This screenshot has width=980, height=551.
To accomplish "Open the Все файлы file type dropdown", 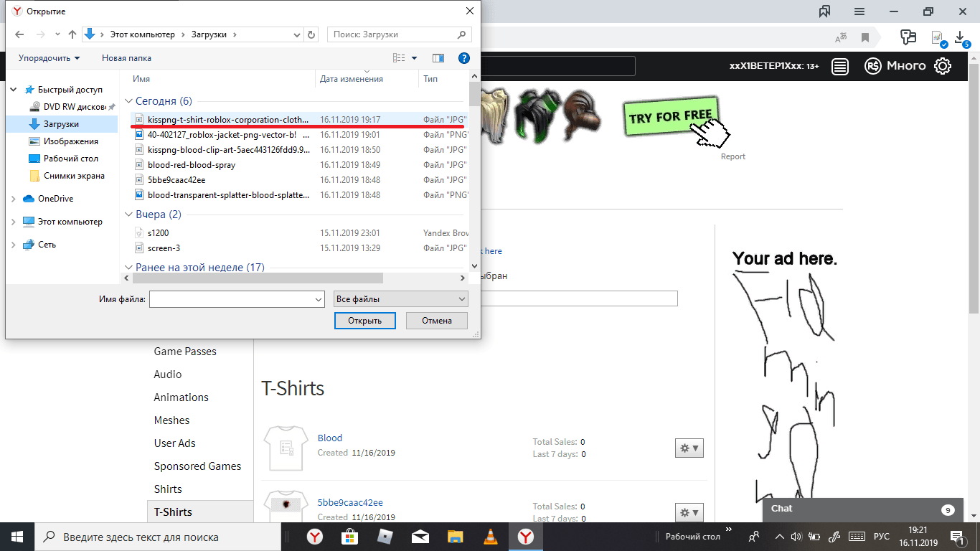I will [401, 299].
